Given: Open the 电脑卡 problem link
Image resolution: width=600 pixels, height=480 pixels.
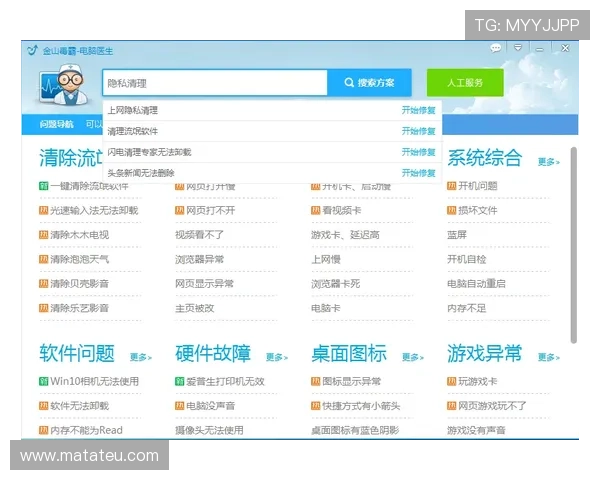Looking at the screenshot, I should 326,308.
